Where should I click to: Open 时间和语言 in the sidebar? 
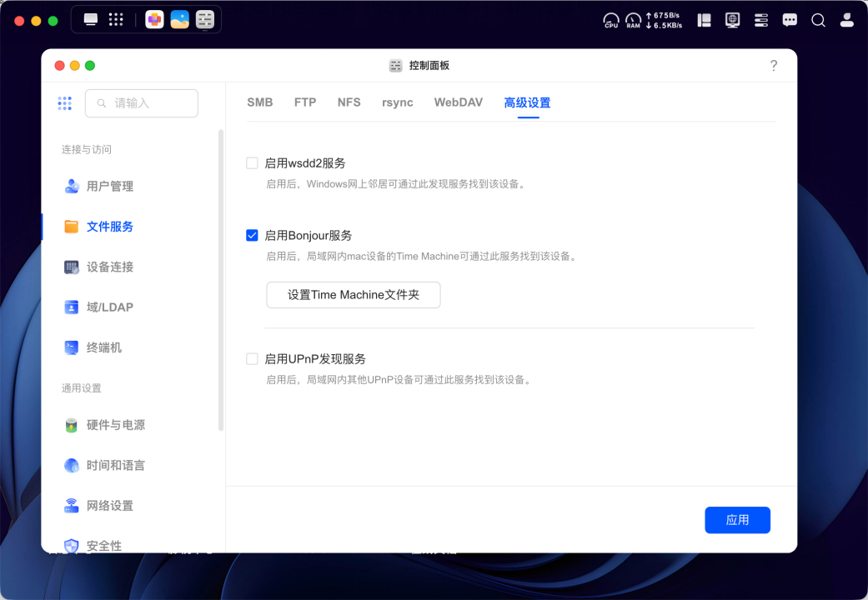pos(116,466)
